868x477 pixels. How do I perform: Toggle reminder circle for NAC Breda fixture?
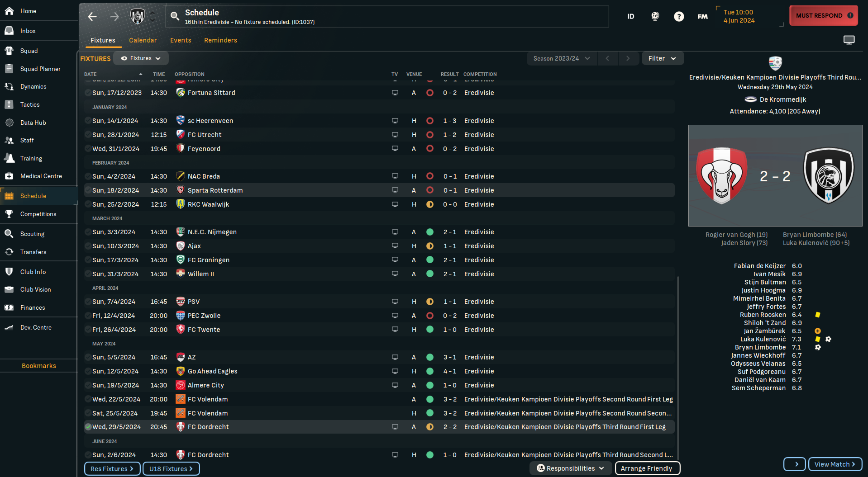tap(88, 176)
